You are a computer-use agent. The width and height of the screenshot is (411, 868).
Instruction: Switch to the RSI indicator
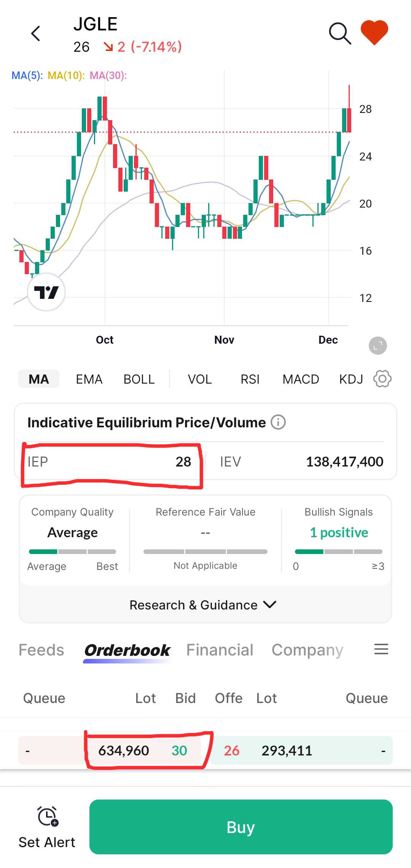pyautogui.click(x=250, y=379)
